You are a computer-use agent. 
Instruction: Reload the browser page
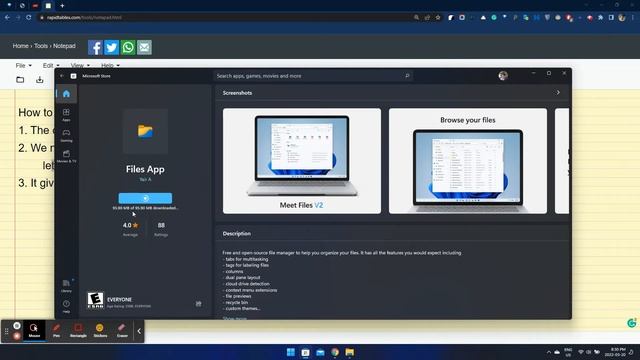click(x=29, y=18)
